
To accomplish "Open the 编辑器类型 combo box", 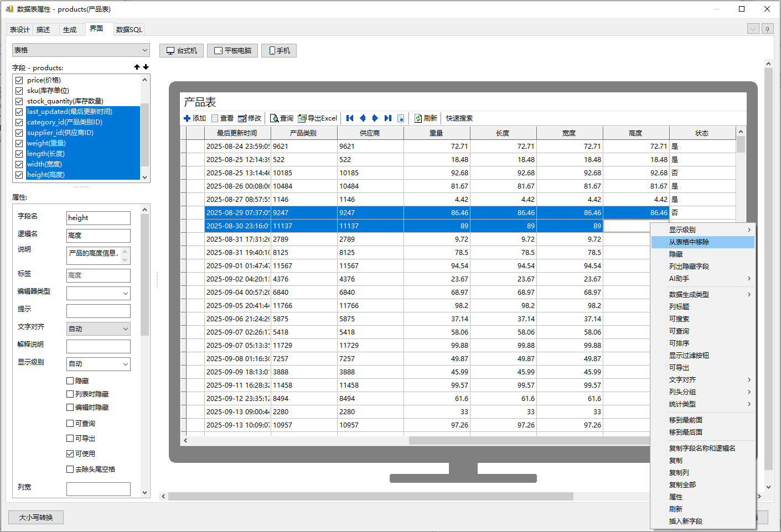I will pos(98,293).
